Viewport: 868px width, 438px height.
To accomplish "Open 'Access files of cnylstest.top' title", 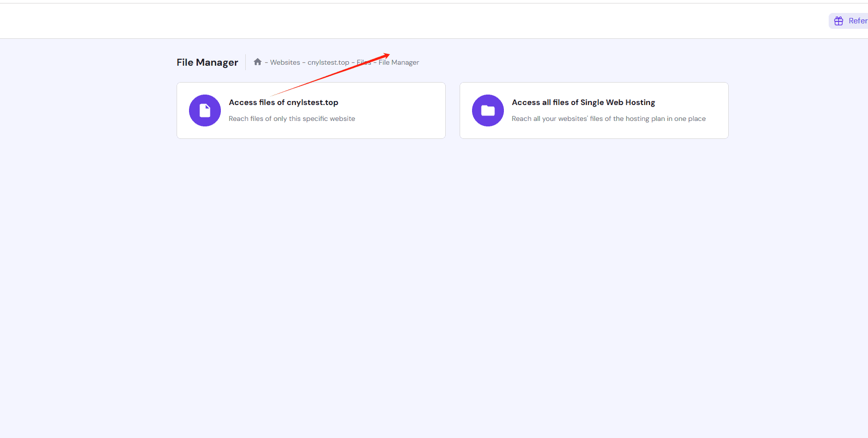I will click(284, 103).
